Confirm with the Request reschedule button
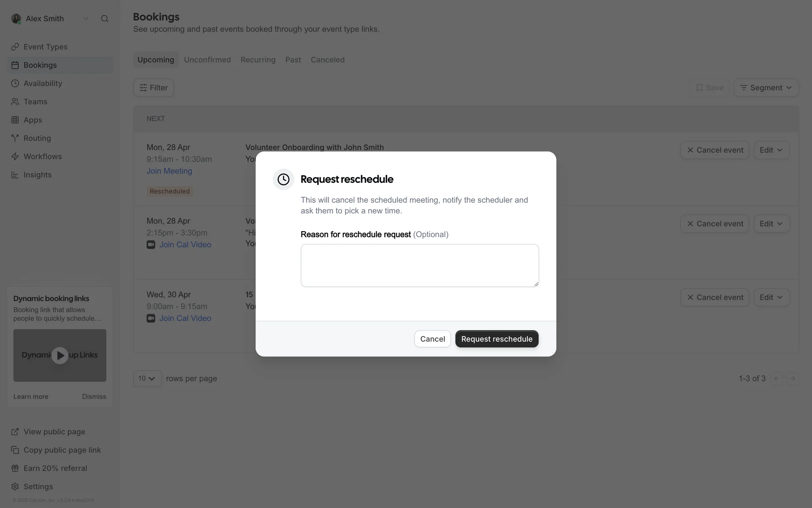This screenshot has height=508, width=812. (x=497, y=339)
